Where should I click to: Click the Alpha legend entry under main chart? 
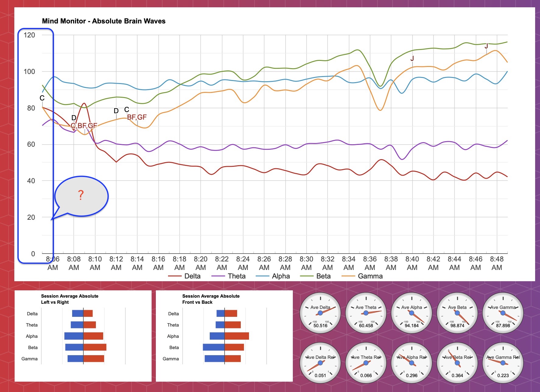[x=273, y=276]
